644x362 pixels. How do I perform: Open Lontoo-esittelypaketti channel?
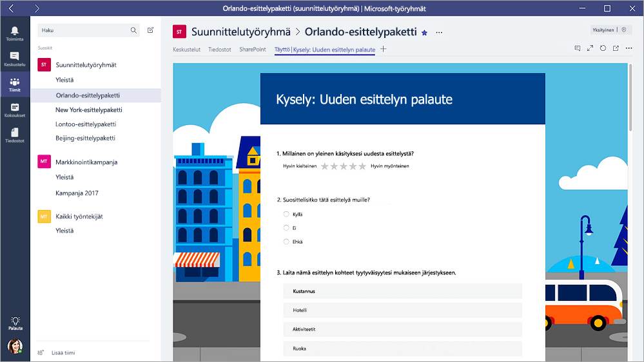tap(86, 124)
